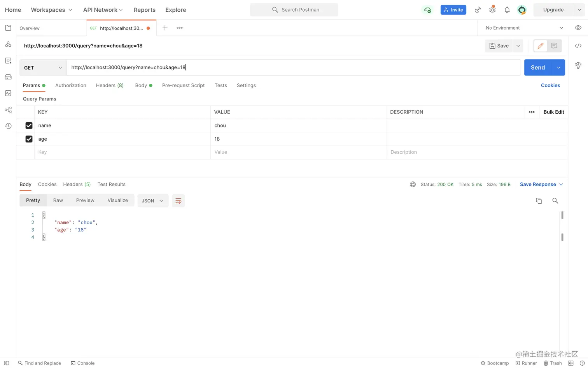Open query params column options dots
Image resolution: width=588 pixels, height=368 pixels.
(532, 112)
